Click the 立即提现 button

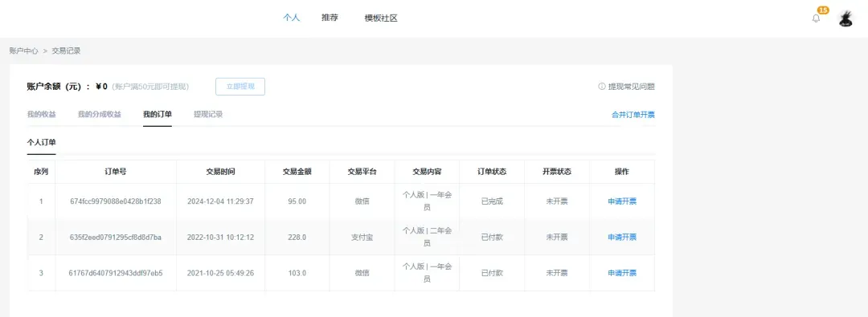240,87
